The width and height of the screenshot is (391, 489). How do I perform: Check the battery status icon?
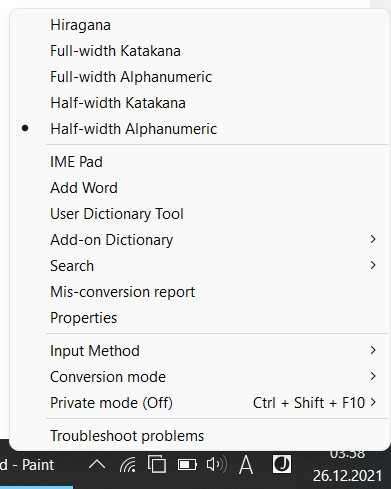click(187, 464)
